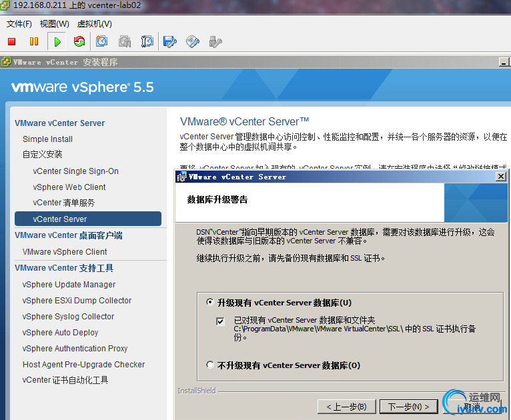Select vCenter 证书自动化工具 entry
Image resolution: width=511 pixels, height=420 pixels.
click(65, 380)
